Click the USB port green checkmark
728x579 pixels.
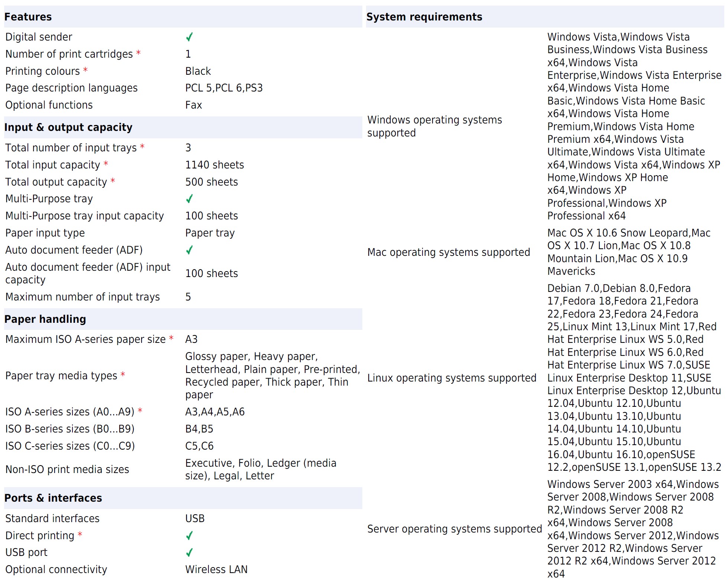point(189,553)
